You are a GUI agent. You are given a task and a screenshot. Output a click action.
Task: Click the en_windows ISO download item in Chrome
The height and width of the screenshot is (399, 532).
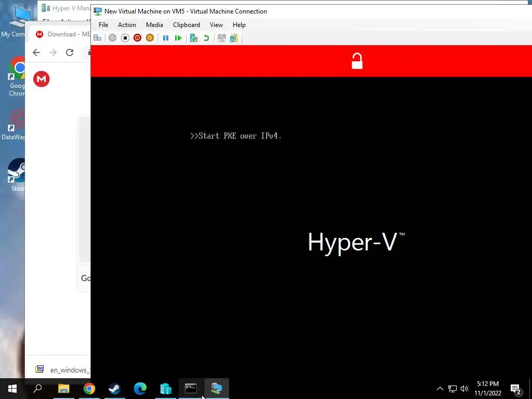[x=63, y=369]
